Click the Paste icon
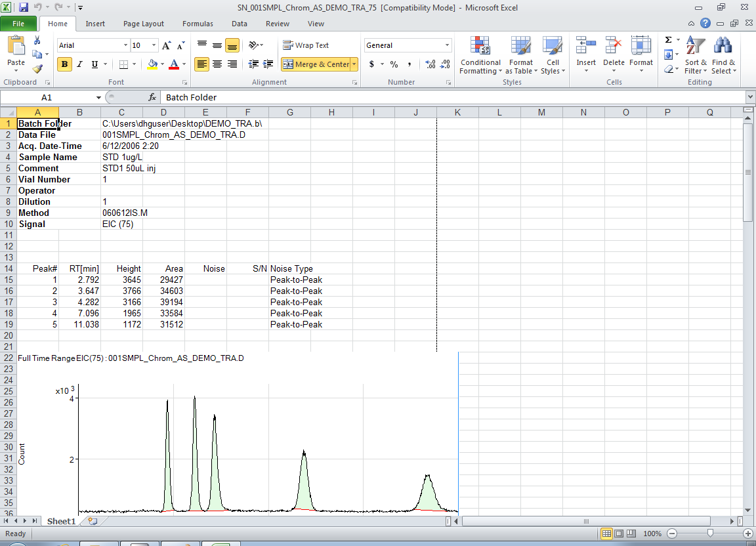Screen dimensions: 756x546 [16, 47]
